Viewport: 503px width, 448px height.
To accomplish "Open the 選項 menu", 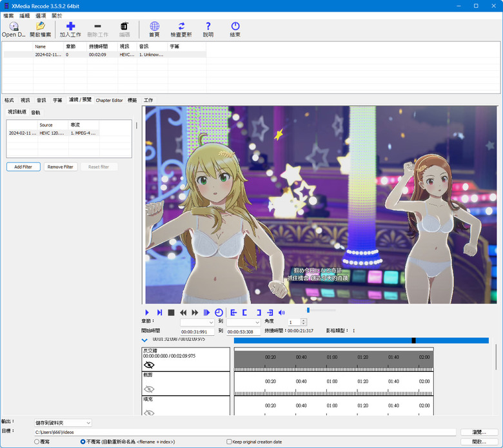I will tap(41, 15).
